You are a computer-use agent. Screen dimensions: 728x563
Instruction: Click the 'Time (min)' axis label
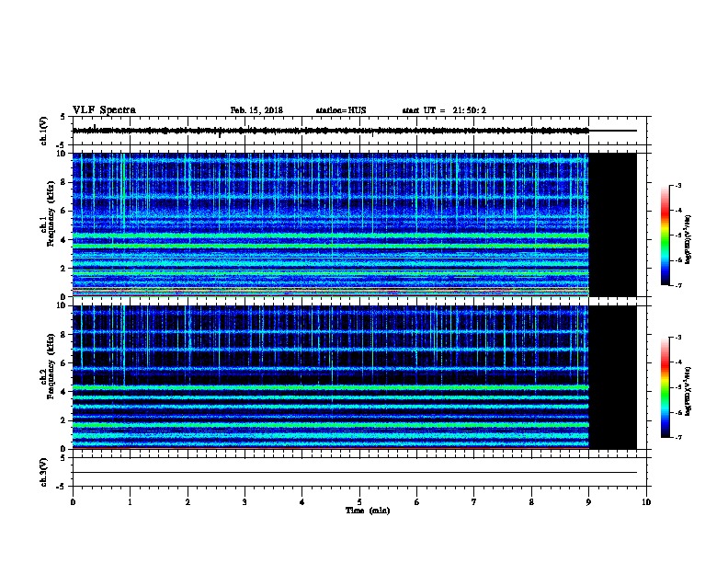click(x=368, y=511)
